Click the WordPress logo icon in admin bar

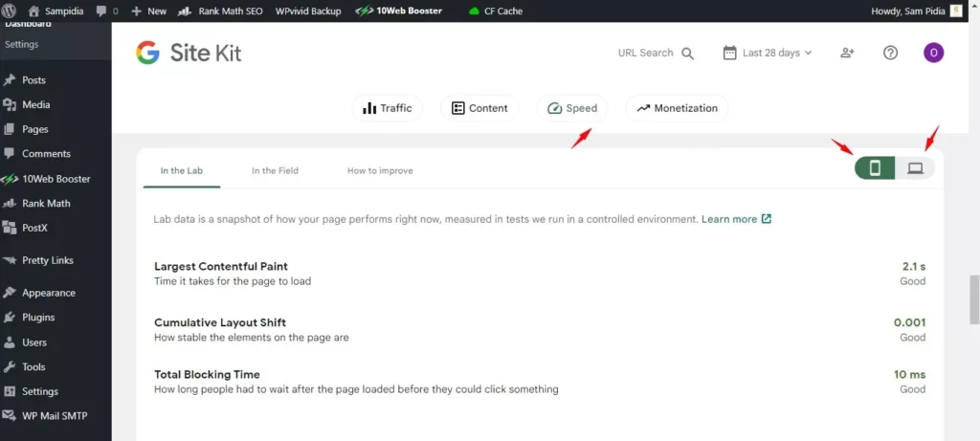pos(9,11)
